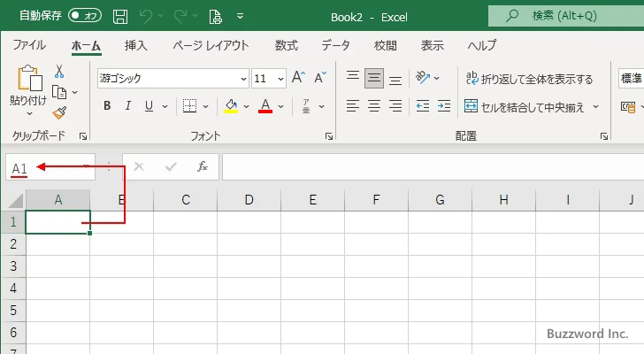Open the 挿入 tab
This screenshot has height=354, width=644.
pyautogui.click(x=136, y=45)
